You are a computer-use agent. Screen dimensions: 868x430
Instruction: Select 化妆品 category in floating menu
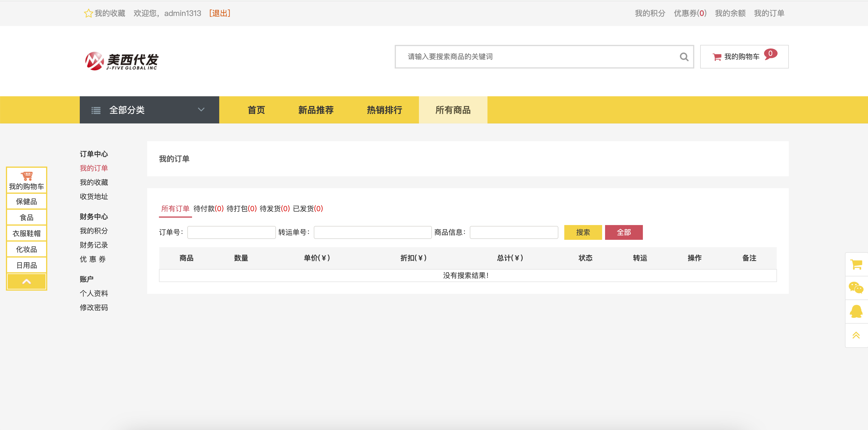27,249
